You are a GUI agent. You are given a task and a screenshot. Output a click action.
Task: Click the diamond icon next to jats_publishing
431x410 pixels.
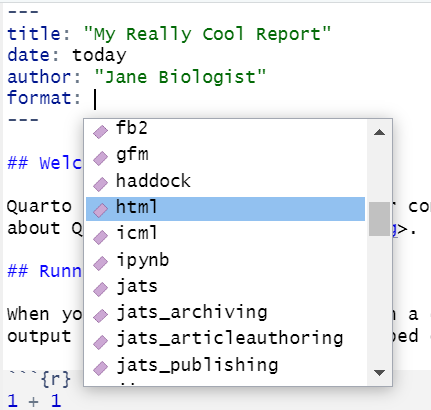[100, 368]
